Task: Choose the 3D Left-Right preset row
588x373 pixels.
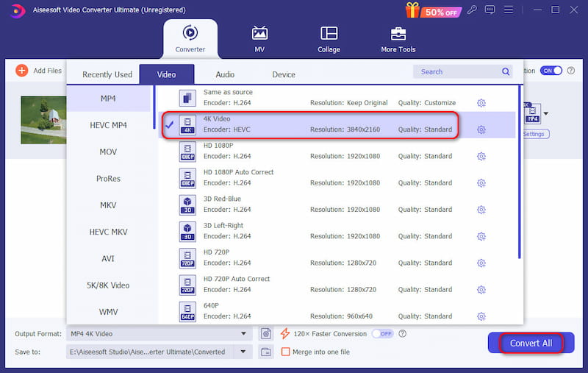Action: (x=337, y=231)
